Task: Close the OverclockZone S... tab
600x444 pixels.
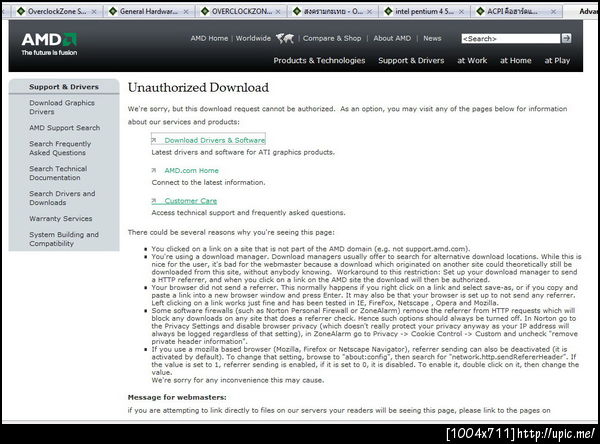Action: 94,12
